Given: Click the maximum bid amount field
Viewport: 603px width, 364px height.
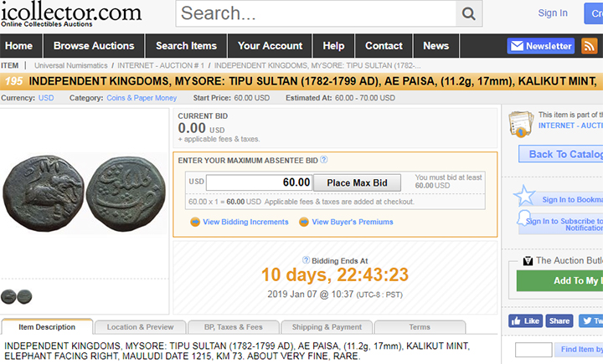Looking at the screenshot, I should coord(259,182).
